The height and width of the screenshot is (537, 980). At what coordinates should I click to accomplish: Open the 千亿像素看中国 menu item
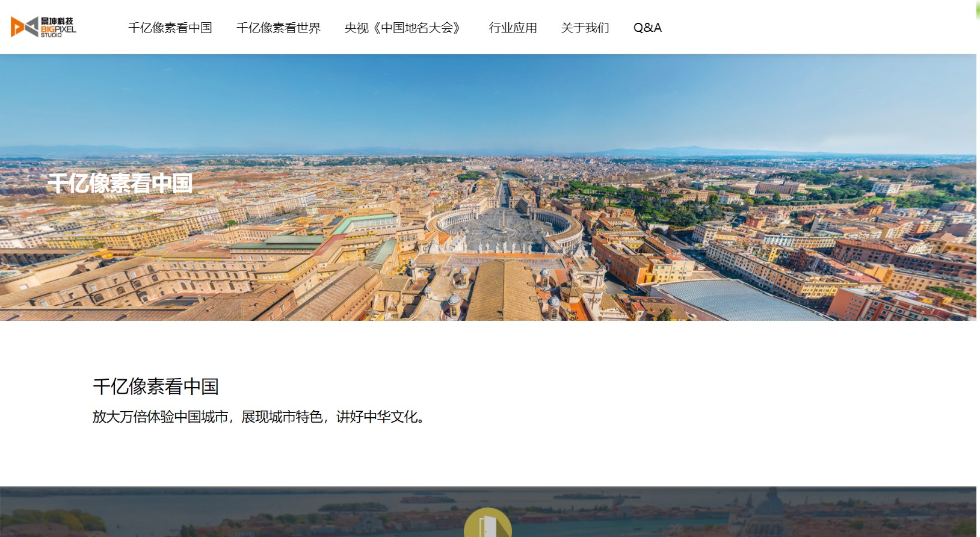point(170,28)
